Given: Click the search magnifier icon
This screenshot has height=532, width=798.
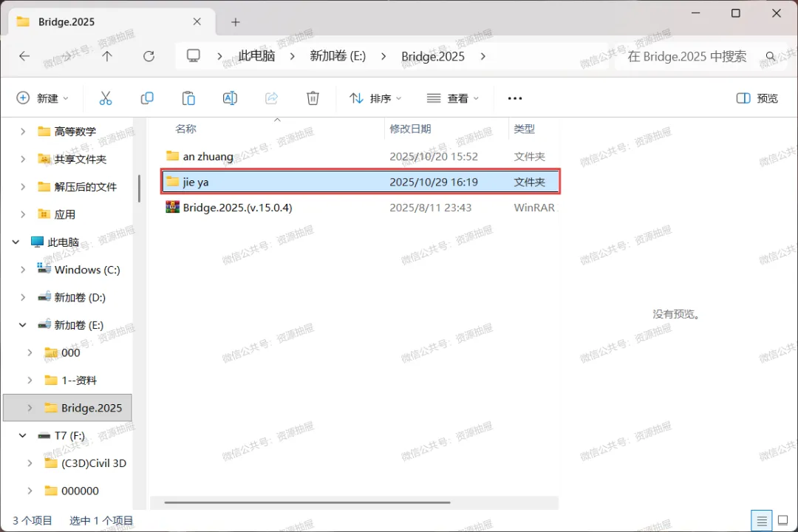Looking at the screenshot, I should click(x=771, y=56).
